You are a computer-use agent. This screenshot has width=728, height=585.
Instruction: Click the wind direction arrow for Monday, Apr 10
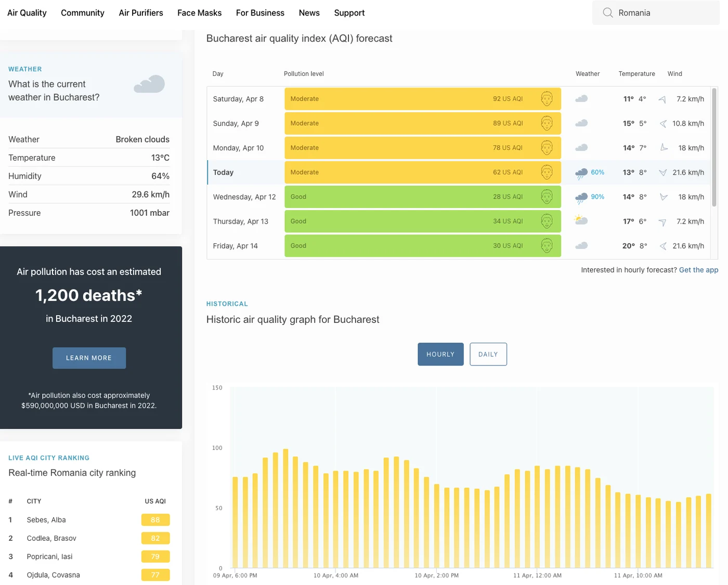(664, 148)
